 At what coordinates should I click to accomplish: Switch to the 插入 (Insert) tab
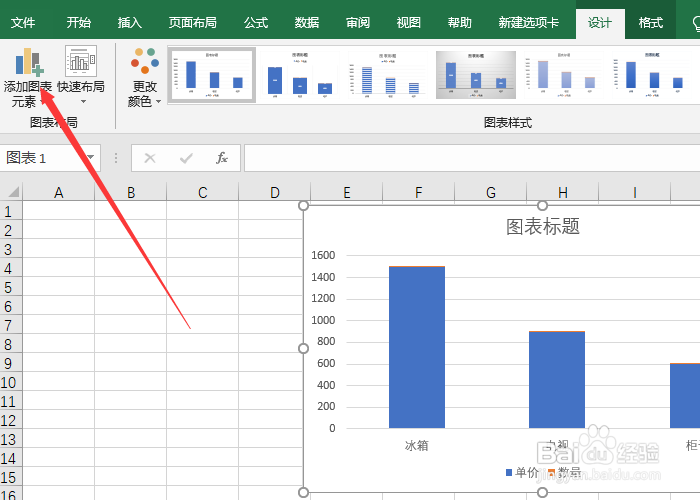pyautogui.click(x=129, y=22)
